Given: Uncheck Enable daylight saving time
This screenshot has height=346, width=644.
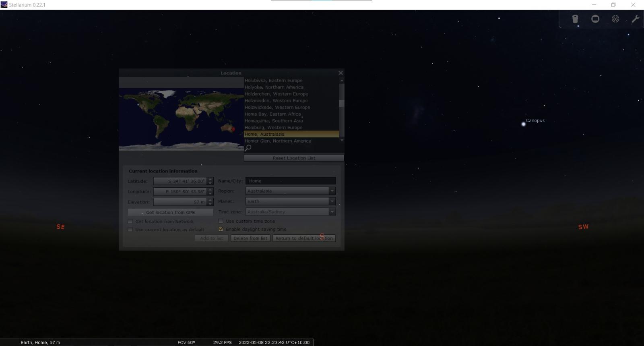Looking at the screenshot, I should pyautogui.click(x=221, y=229).
